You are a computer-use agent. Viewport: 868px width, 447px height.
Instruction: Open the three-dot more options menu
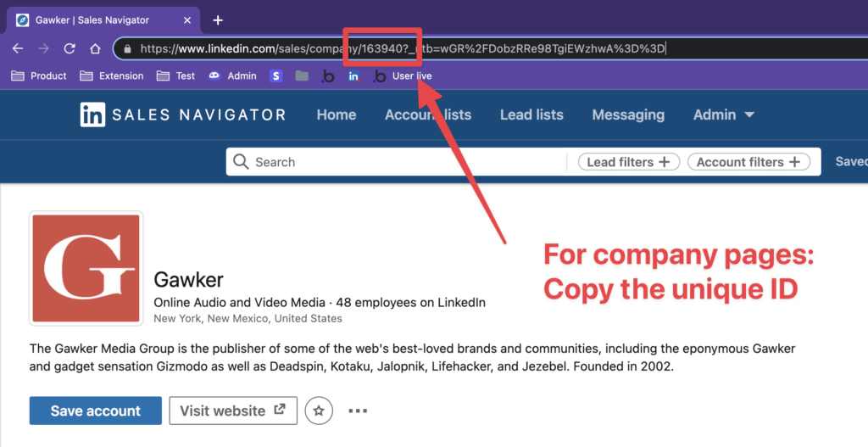click(x=358, y=411)
